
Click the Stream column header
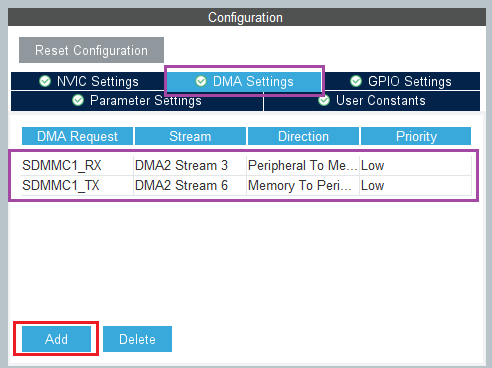[x=190, y=136]
